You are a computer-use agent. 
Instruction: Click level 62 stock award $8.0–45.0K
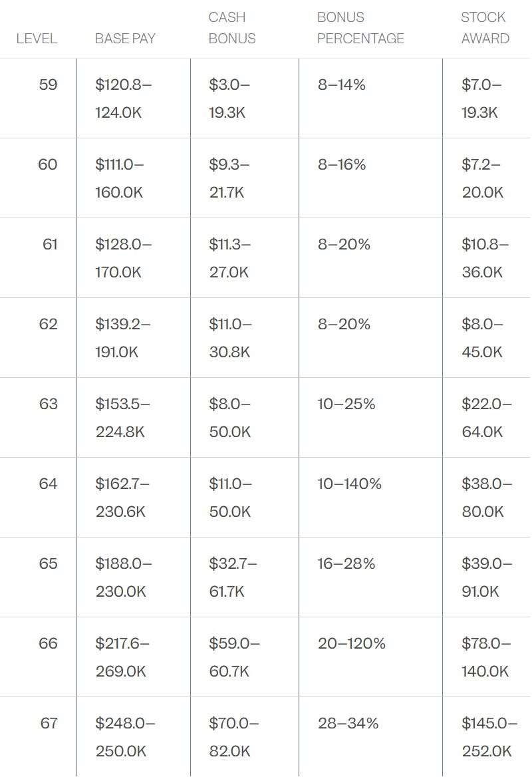pyautogui.click(x=483, y=338)
